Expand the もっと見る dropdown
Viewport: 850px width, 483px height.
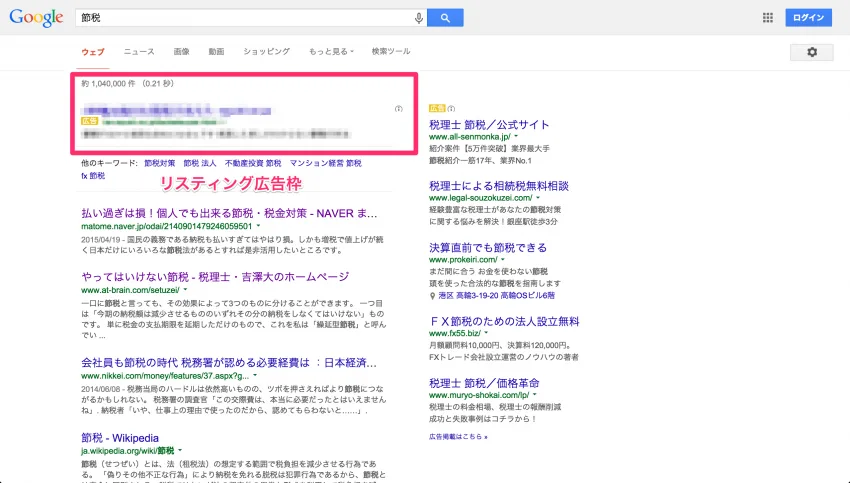pos(331,51)
